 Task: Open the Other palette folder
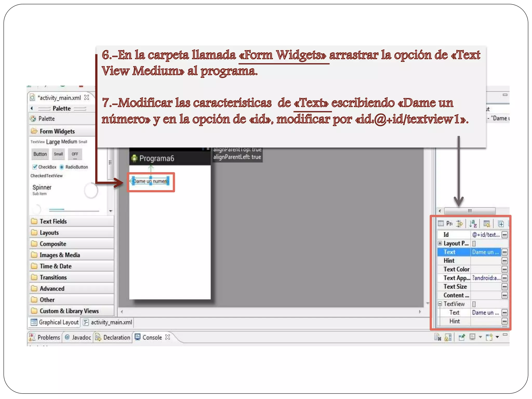tap(72, 300)
